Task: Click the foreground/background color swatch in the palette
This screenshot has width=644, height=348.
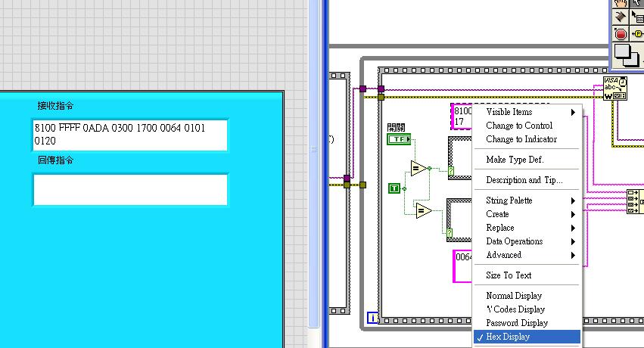Action: (x=624, y=55)
